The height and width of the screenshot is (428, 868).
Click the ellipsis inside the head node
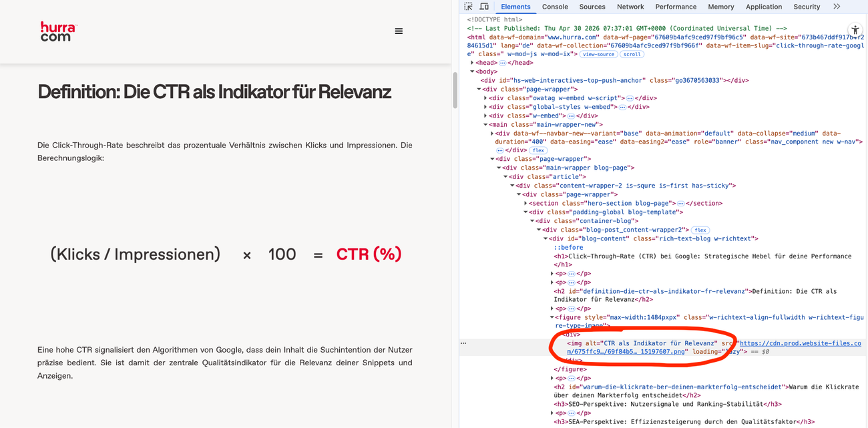[x=503, y=63]
